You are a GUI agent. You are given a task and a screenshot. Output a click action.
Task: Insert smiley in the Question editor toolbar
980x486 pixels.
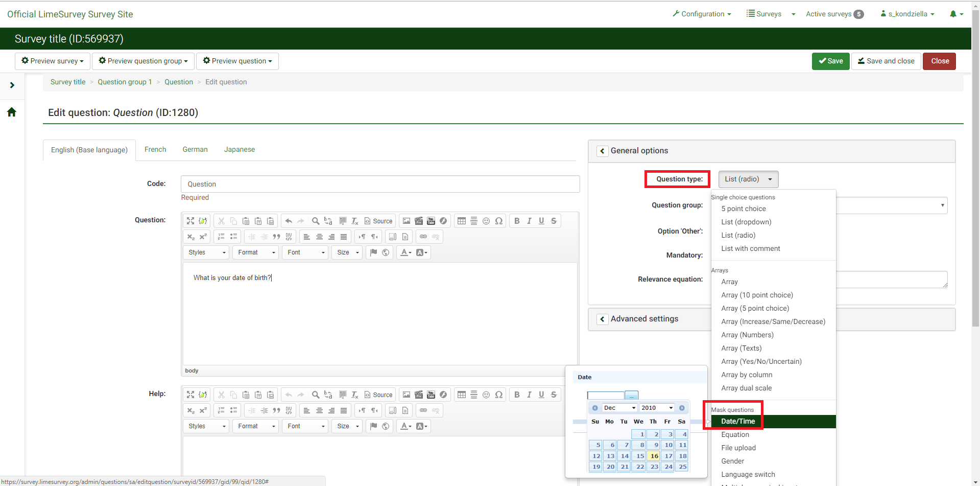point(486,221)
